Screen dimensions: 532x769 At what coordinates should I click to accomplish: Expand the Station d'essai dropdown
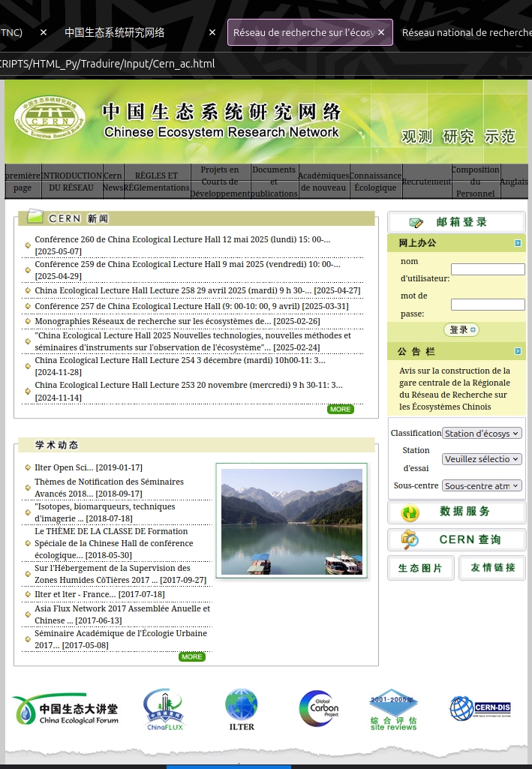482,458
